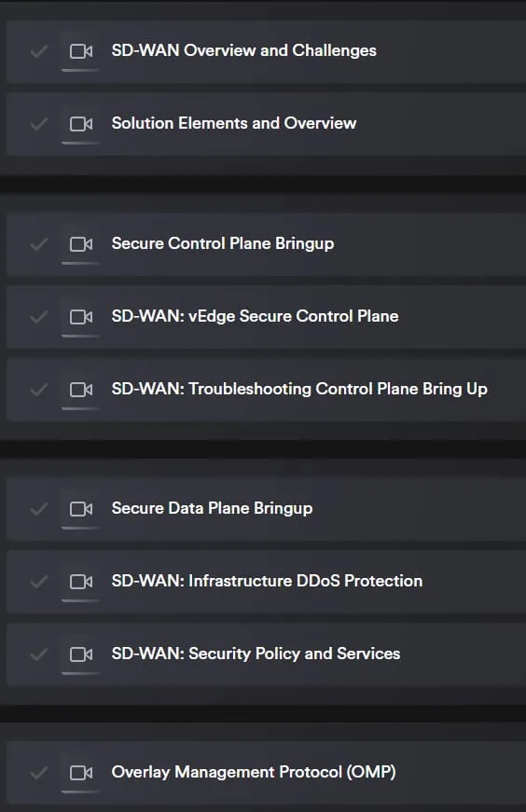Click video icon for Overlay Management Protocol (OMP)
The height and width of the screenshot is (812, 526).
[x=81, y=773]
